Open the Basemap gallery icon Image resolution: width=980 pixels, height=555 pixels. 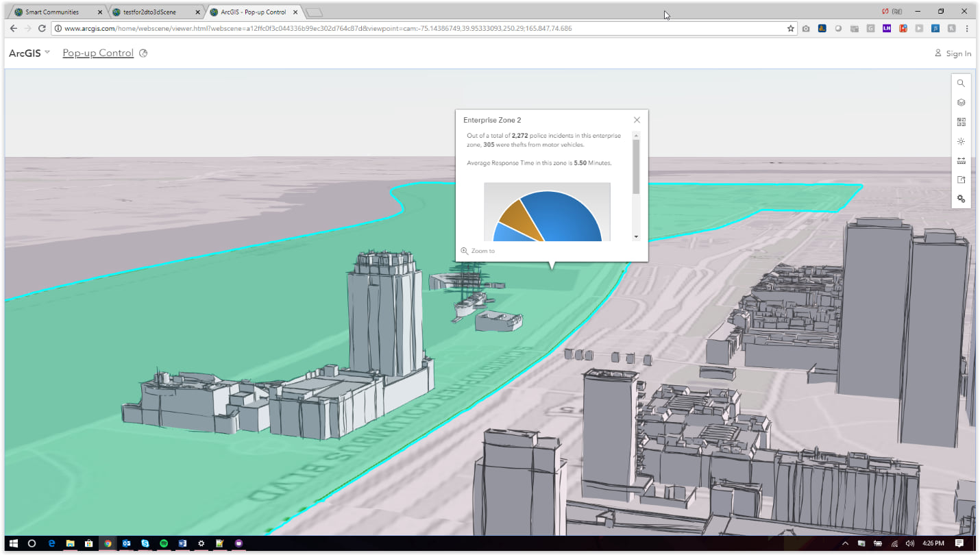961,122
